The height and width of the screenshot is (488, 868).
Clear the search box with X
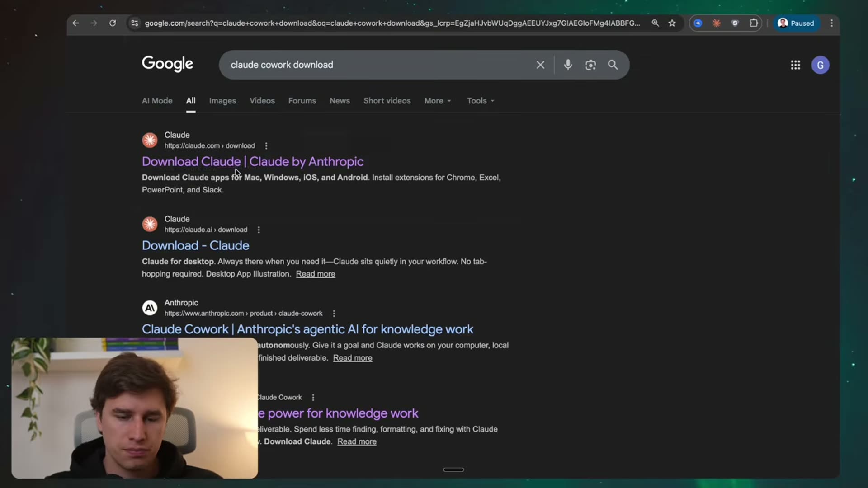(540, 65)
